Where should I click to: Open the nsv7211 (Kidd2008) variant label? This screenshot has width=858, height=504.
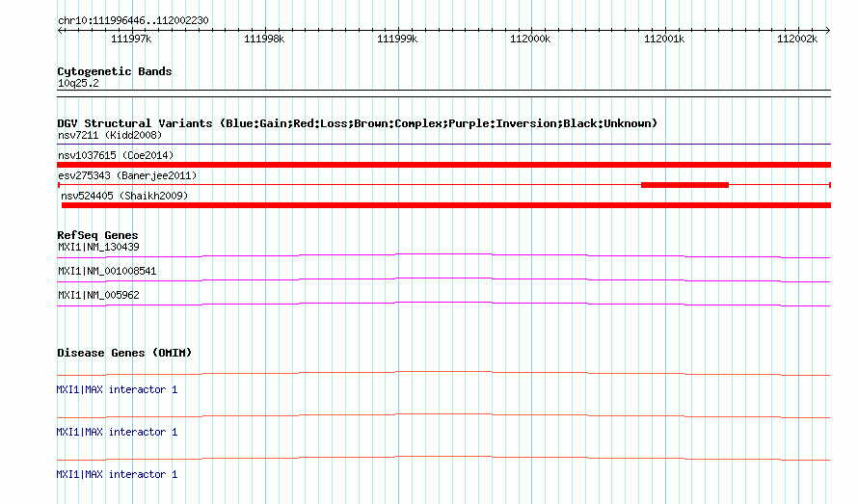click(x=110, y=135)
